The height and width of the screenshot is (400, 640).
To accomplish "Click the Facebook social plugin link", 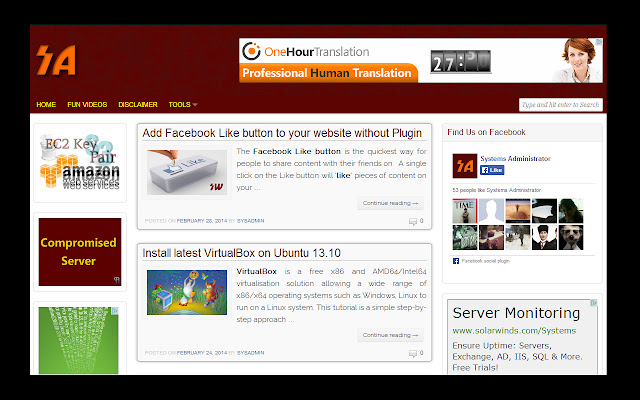I will click(485, 261).
